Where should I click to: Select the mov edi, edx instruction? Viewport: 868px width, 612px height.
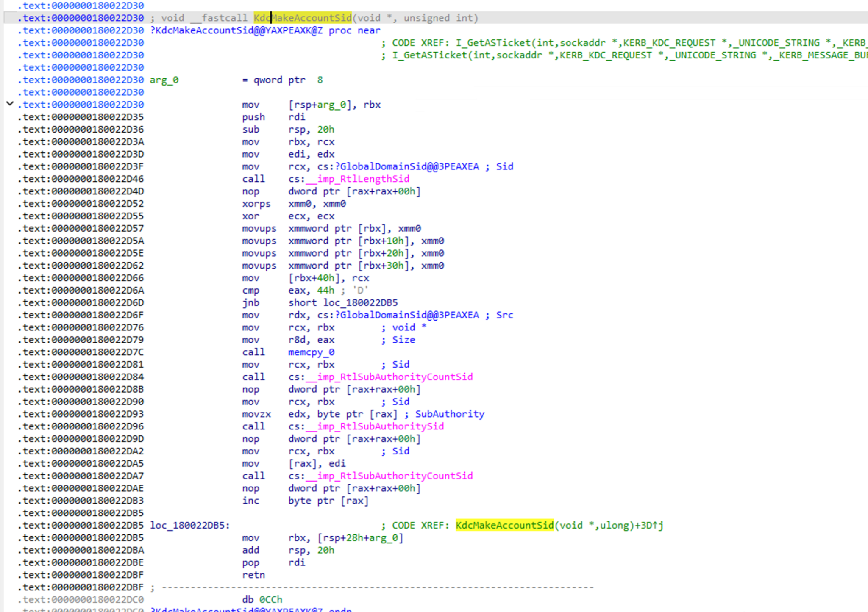point(288,154)
